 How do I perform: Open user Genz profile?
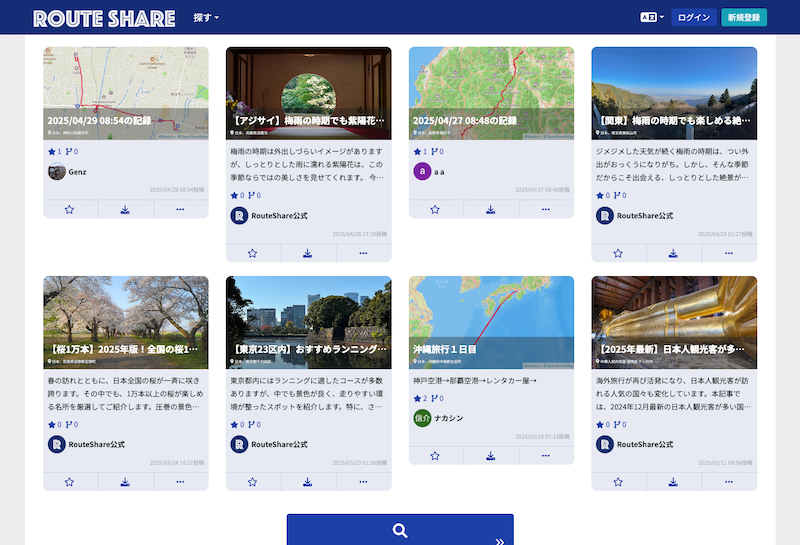67,171
